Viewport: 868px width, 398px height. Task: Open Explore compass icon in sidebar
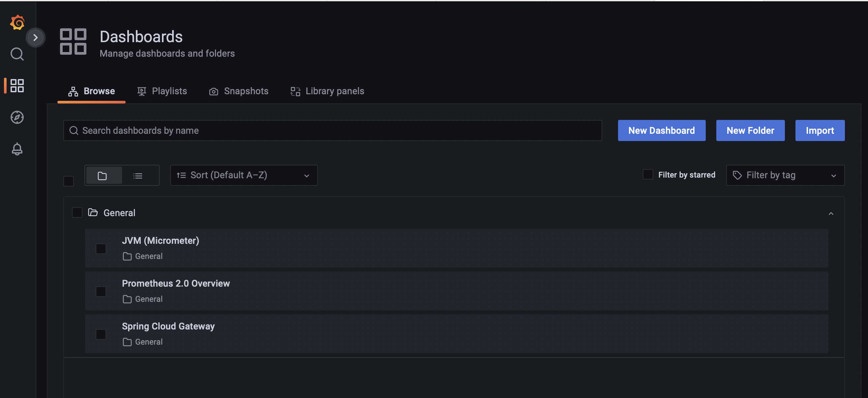coord(17,117)
